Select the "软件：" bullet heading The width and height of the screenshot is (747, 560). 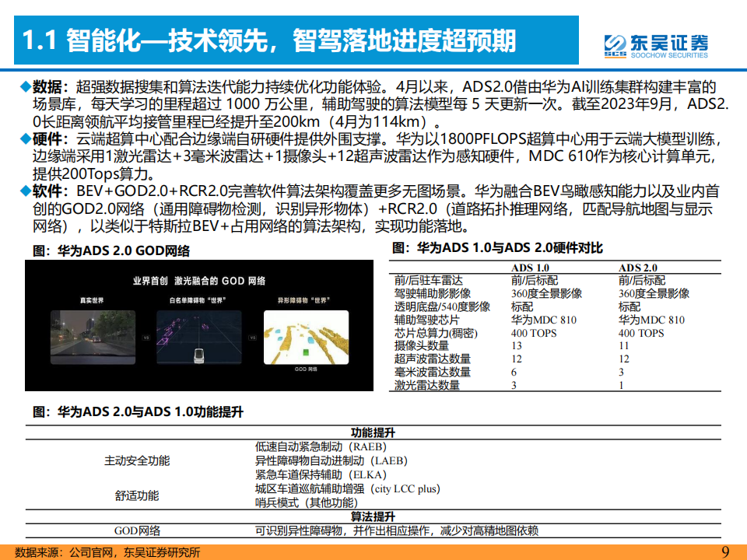coord(51,191)
